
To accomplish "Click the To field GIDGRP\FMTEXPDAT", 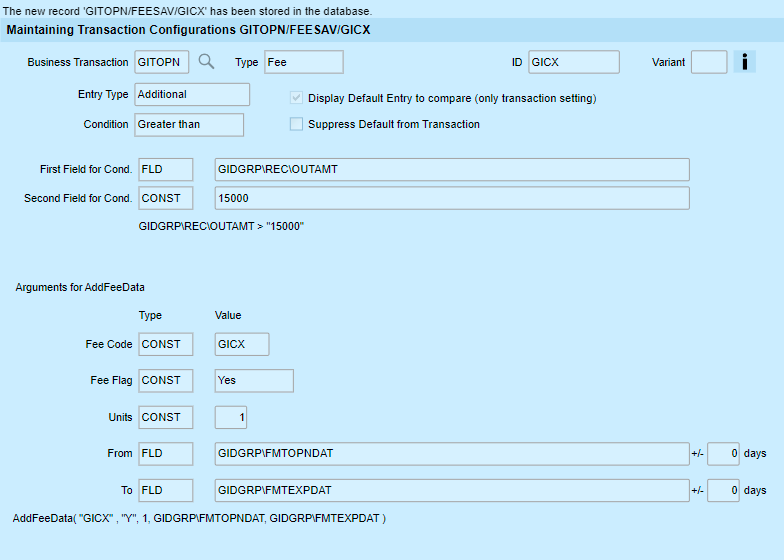I will point(452,490).
